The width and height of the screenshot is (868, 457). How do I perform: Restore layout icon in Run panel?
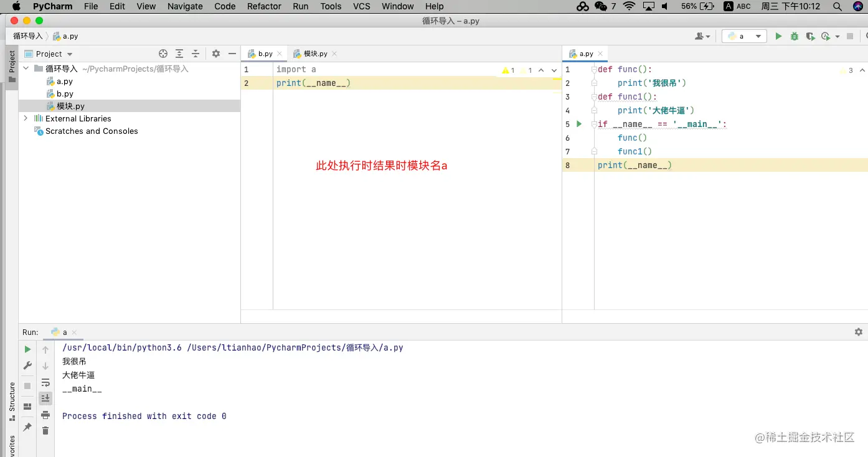click(27, 407)
